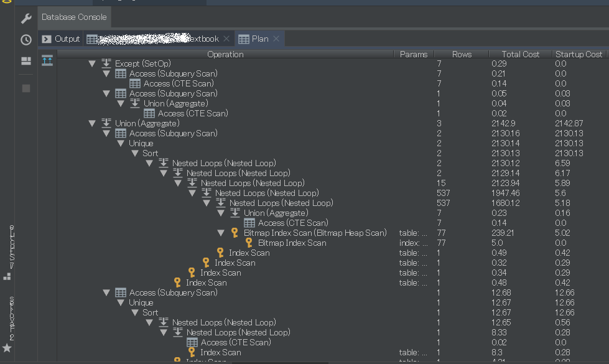Click key icon of Index Scan cost 0.34
Screen dimensions: 609x364
[x=192, y=273]
